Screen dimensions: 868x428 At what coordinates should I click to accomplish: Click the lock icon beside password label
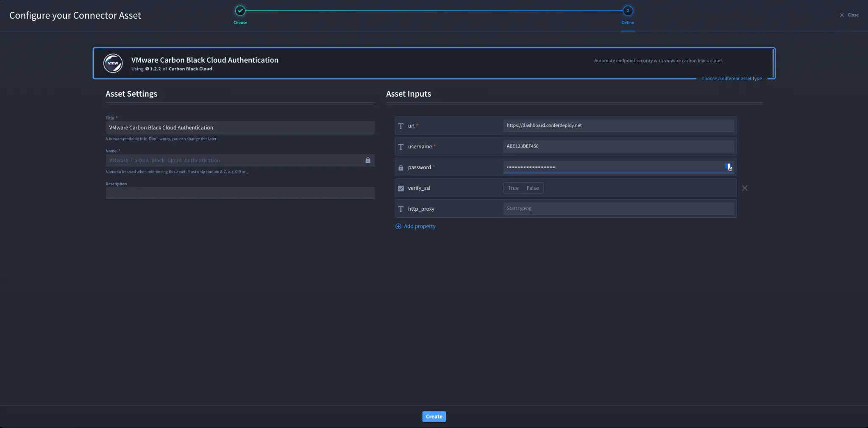pyautogui.click(x=401, y=167)
